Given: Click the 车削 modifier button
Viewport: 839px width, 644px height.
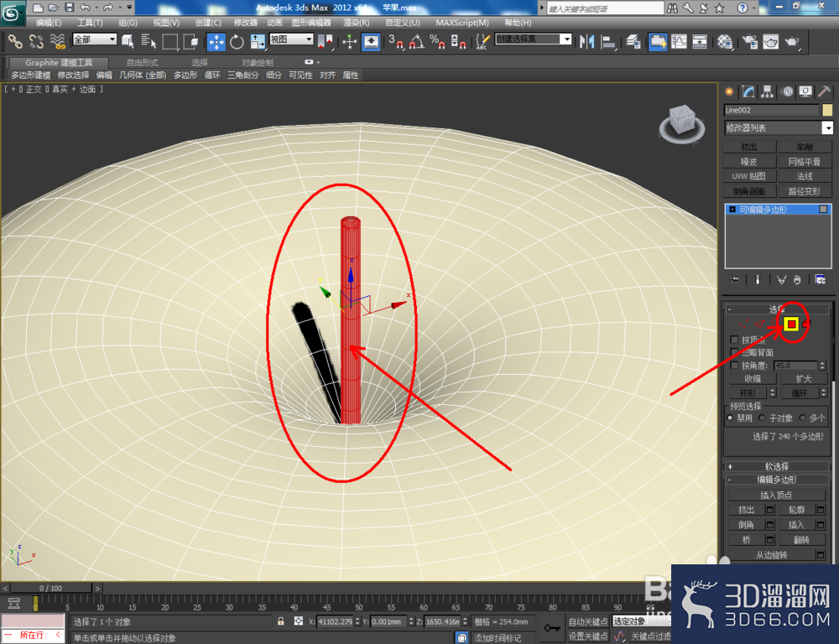Looking at the screenshot, I should point(805,147).
